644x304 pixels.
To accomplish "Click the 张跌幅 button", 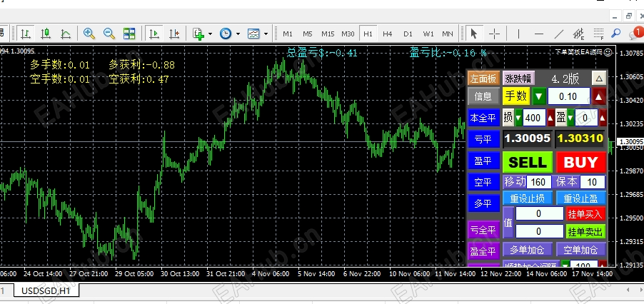I will 518,78.
